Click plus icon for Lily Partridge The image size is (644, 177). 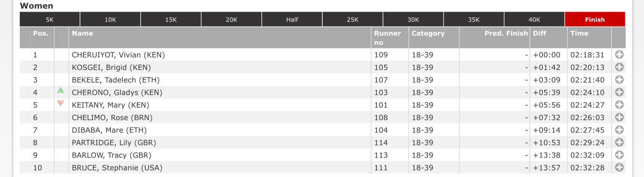[619, 143]
